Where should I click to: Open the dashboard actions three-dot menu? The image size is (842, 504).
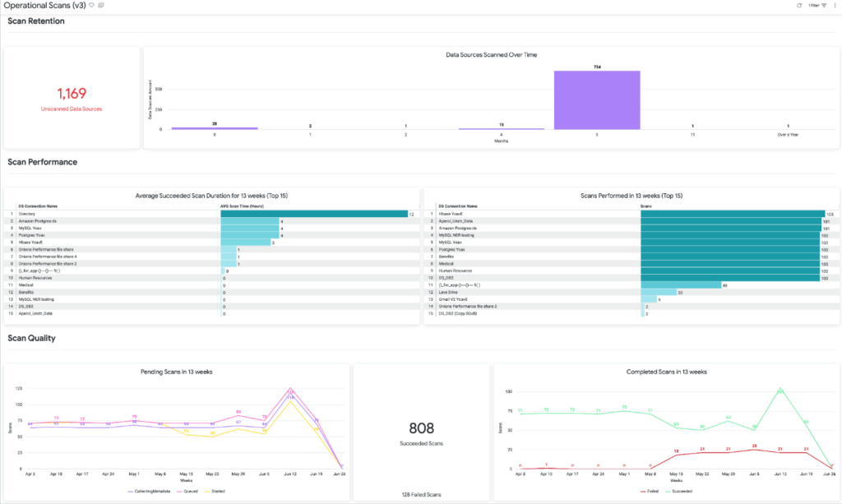835,6
